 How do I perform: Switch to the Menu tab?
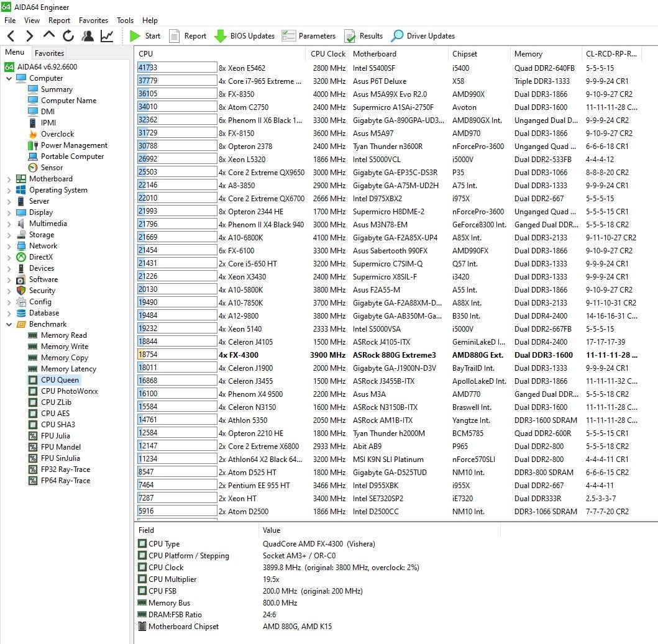pos(15,52)
